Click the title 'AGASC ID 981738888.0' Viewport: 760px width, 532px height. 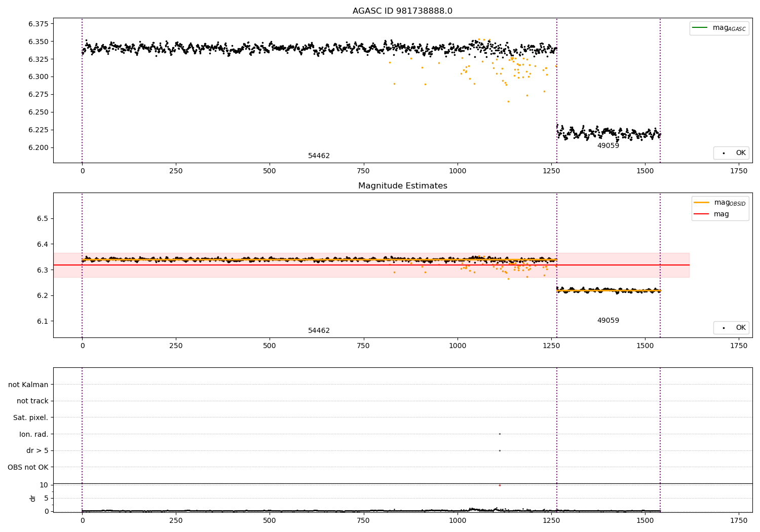tap(402, 11)
